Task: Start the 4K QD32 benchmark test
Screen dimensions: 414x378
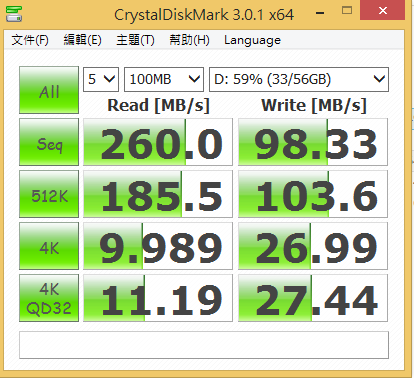Action: 49,298
